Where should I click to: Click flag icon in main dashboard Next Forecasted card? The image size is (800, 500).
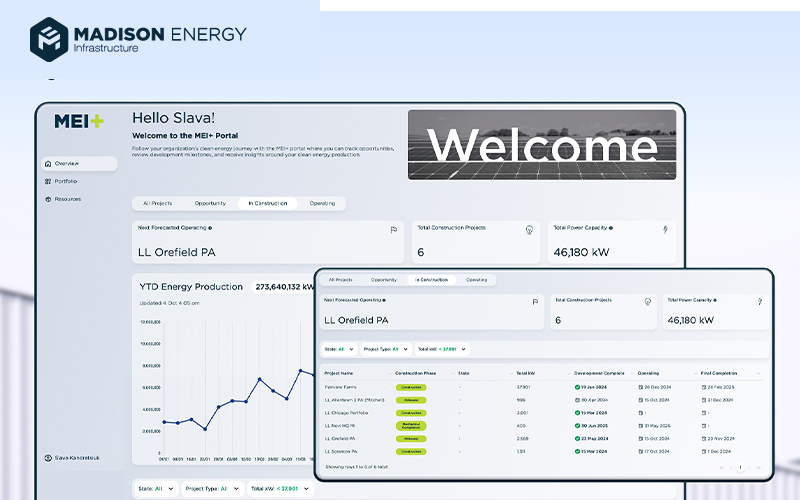pyautogui.click(x=393, y=230)
